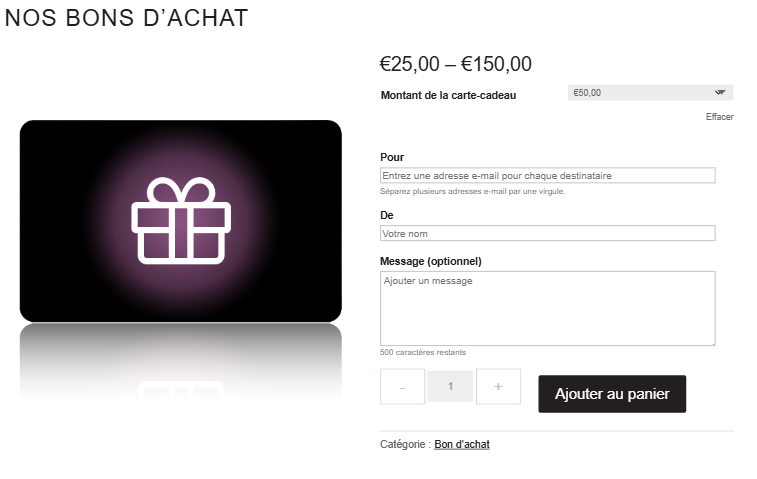757x479 pixels.
Task: Click the Ajouter un message text area
Action: (547, 308)
